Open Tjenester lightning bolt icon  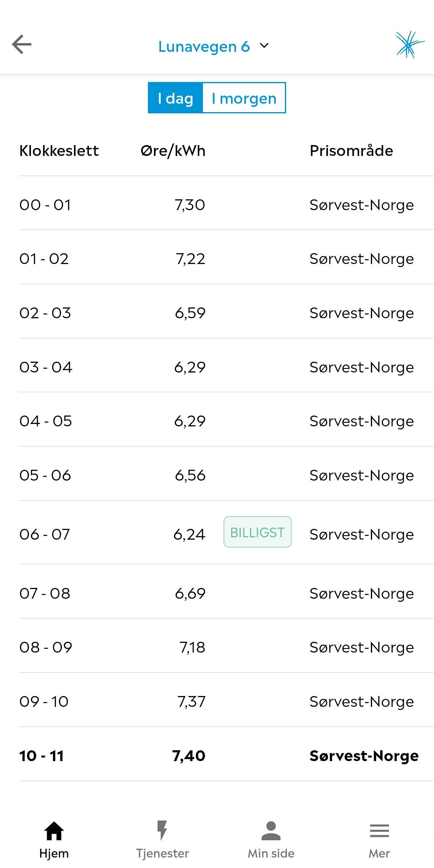coord(162,831)
